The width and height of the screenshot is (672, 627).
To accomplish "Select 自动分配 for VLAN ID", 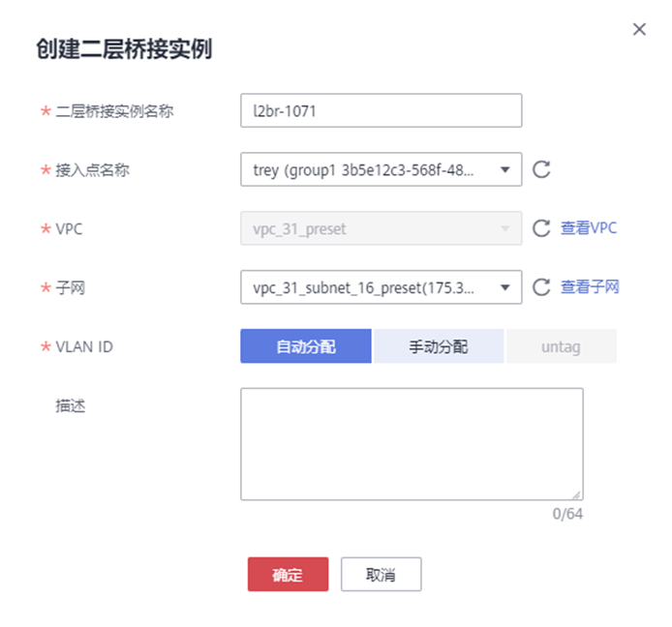I will 306,346.
